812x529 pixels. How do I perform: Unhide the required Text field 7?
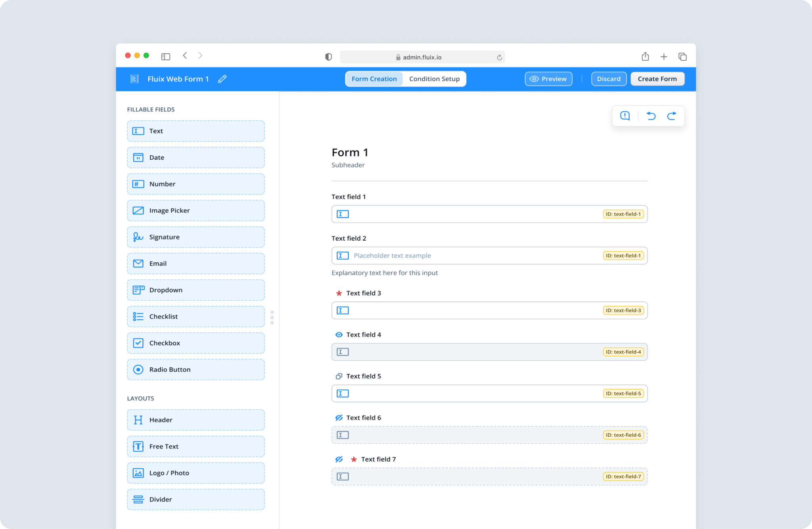tap(338, 459)
